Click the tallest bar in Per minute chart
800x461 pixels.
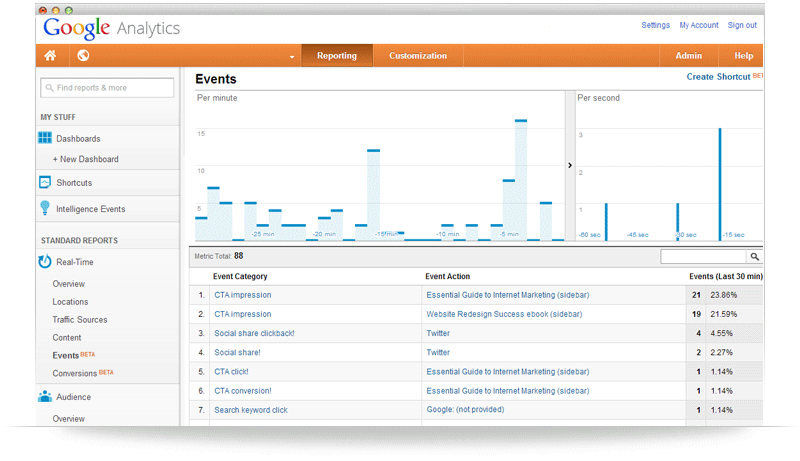click(x=520, y=180)
